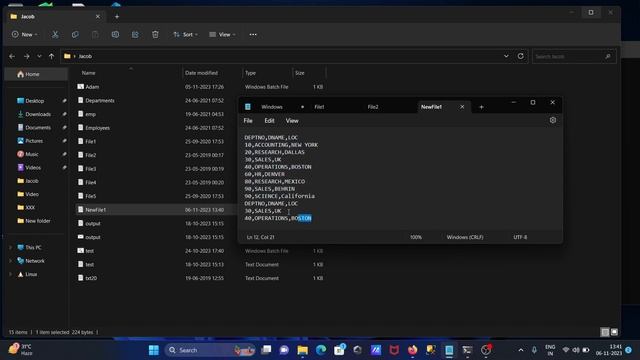640x360 pixels.
Task: Click the Delete trash icon in Explorer
Action: (x=155, y=35)
